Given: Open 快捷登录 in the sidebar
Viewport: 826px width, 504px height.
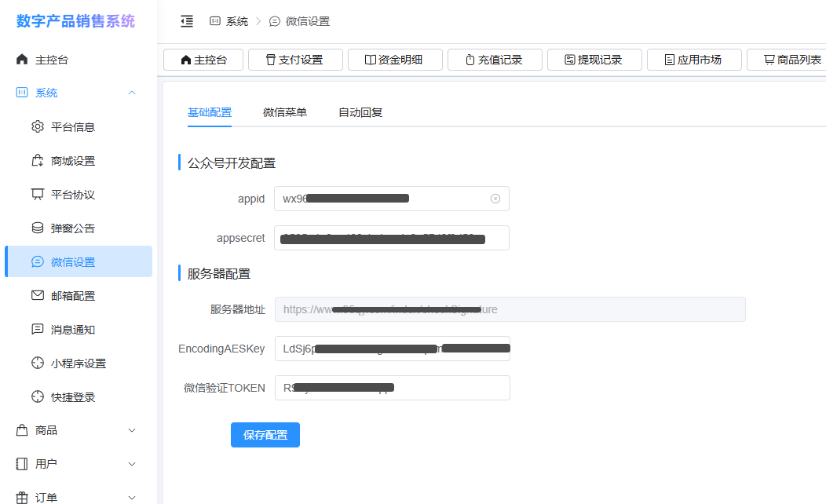Looking at the screenshot, I should pyautogui.click(x=72, y=397).
